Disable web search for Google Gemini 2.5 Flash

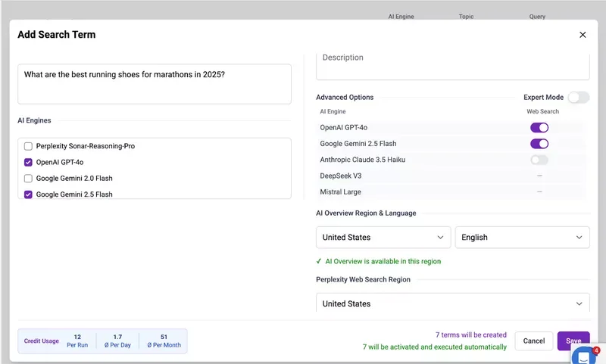click(x=539, y=144)
